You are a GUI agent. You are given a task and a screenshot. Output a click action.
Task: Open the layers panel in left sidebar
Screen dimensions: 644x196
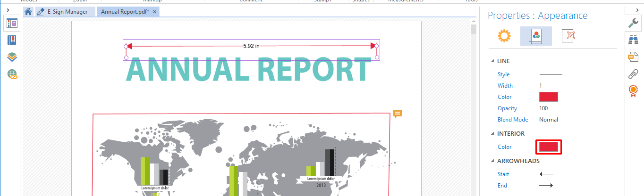[12, 57]
